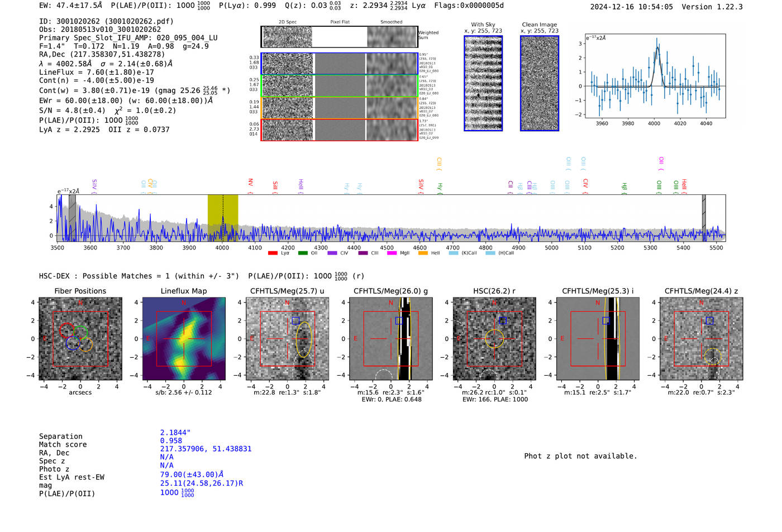Open the CFHTLS/Meg(25.7) u cutout
This screenshot has width=782, height=532.
[287, 339]
